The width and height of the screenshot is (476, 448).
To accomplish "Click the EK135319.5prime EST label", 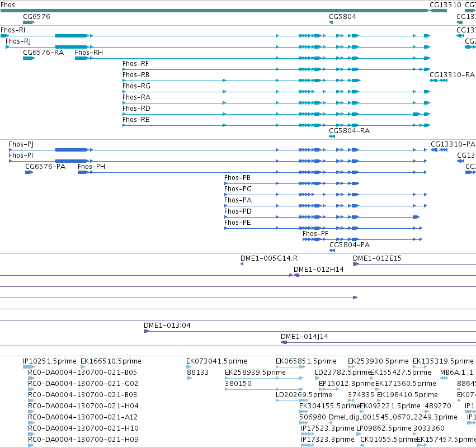I will click(443, 361).
